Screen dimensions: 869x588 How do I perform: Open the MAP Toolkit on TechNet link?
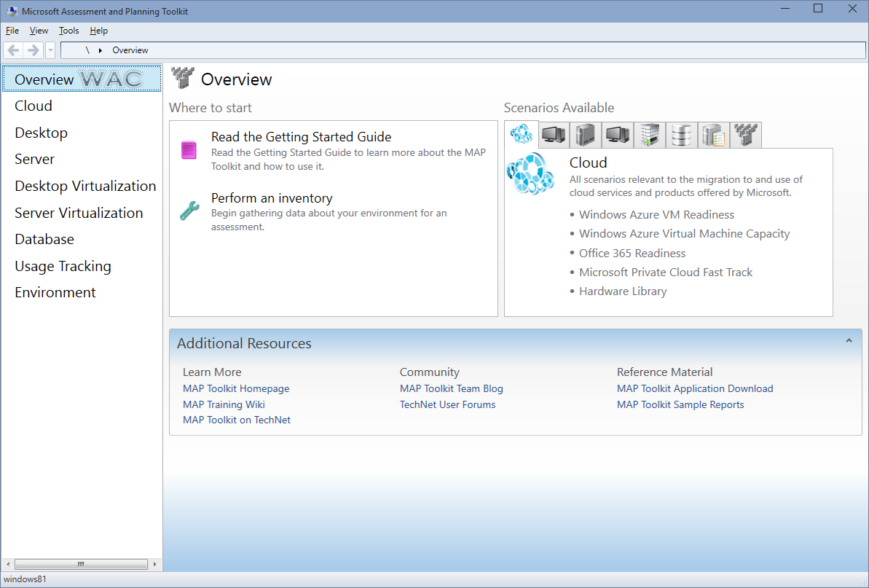click(237, 420)
